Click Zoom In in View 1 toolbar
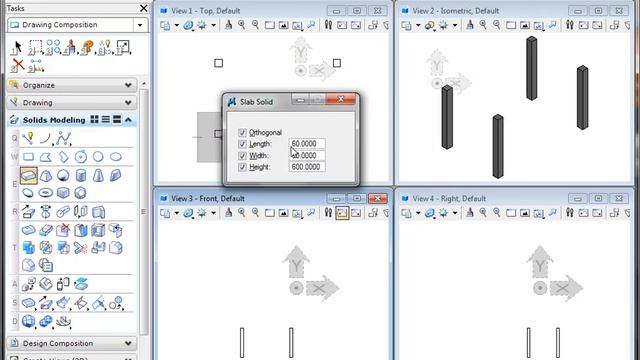640x360 pixels. pos(242,25)
